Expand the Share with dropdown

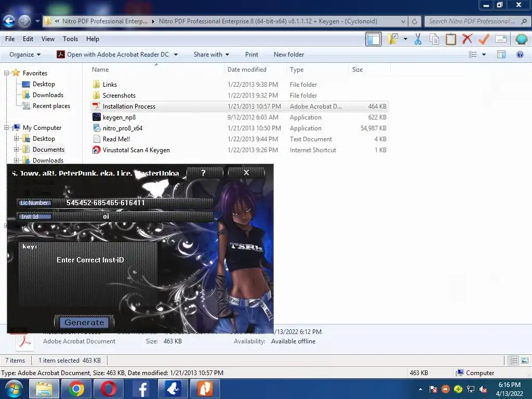point(211,55)
